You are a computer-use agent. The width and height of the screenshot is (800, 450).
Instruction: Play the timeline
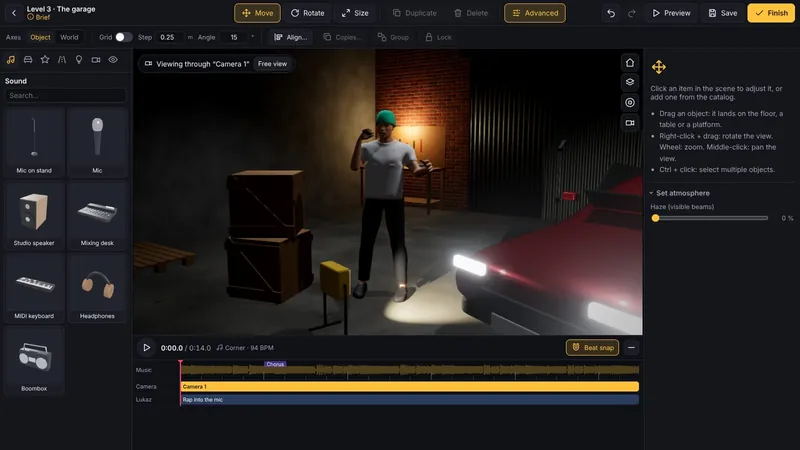[x=146, y=347]
